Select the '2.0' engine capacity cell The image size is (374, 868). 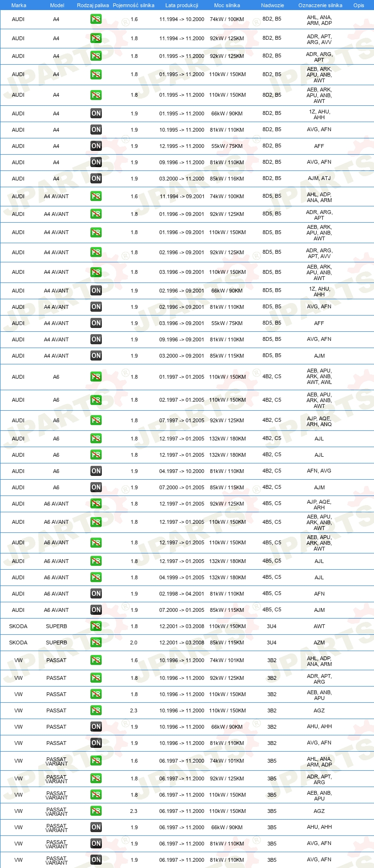pos(134,643)
